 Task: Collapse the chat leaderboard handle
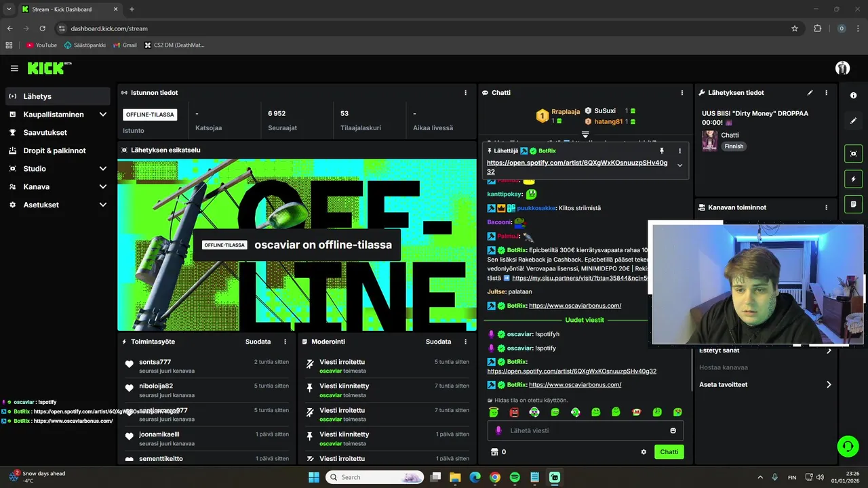(585, 135)
